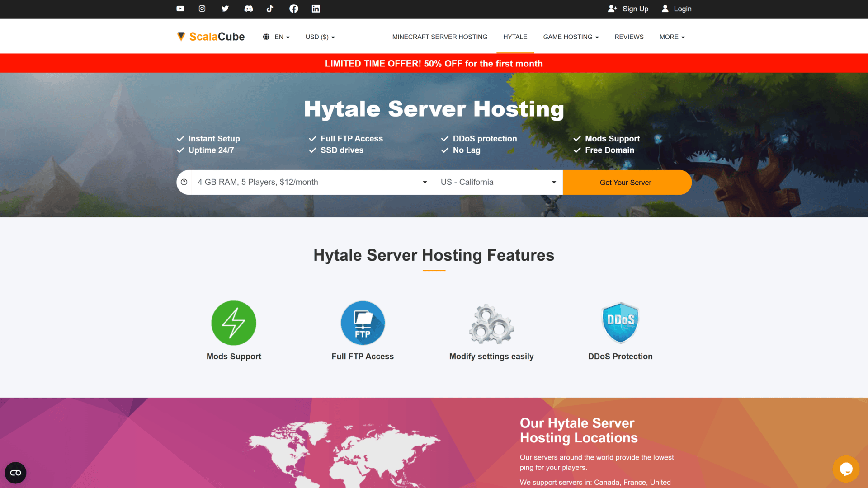Click the Instant Setup checklist item
This screenshot has height=488, width=868.
pos(208,139)
